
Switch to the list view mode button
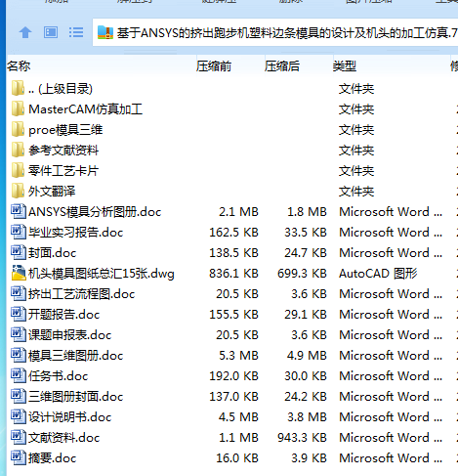[76, 32]
